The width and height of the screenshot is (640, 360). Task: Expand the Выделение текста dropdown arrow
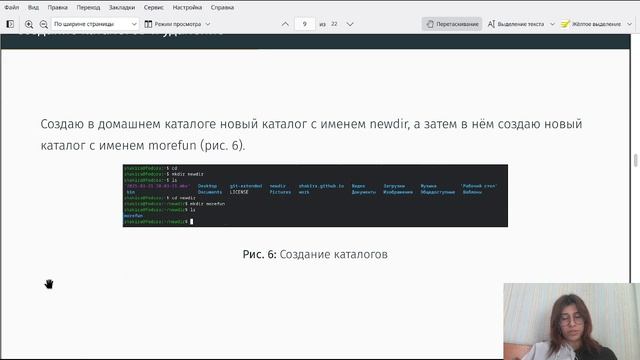point(552,24)
